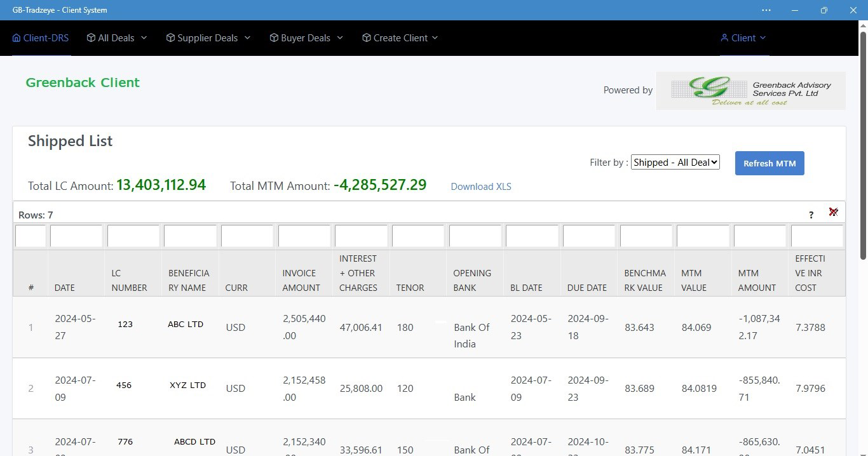This screenshot has width=868, height=456.
Task: Click the filter box above DATE column
Action: (x=76, y=236)
